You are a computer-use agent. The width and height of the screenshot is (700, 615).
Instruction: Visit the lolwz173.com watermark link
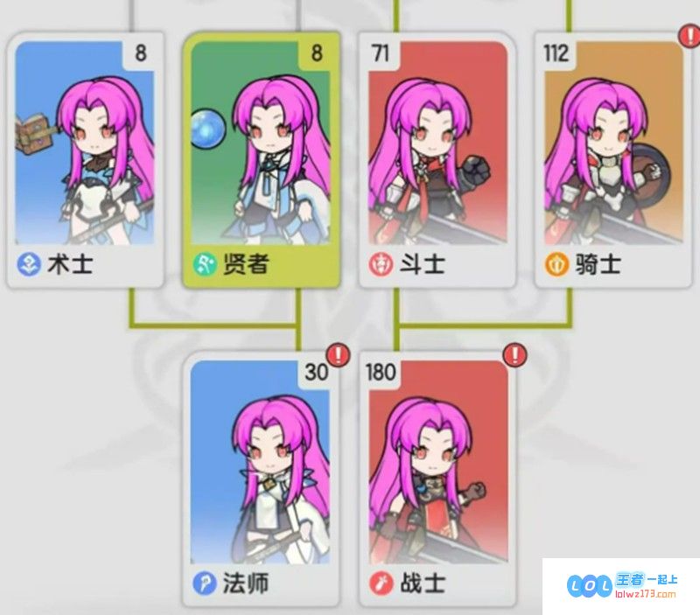645,594
